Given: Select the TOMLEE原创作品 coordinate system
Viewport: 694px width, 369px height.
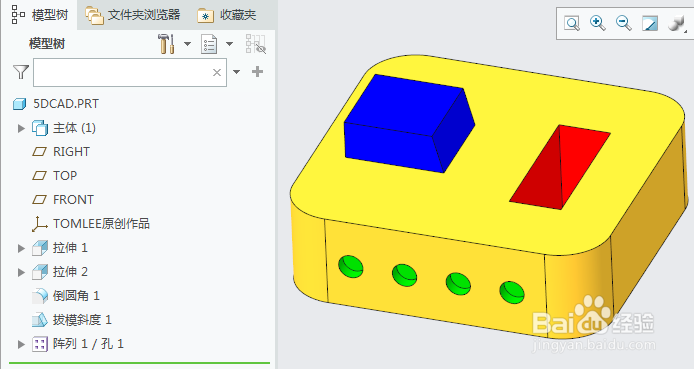Looking at the screenshot, I should point(101,224).
